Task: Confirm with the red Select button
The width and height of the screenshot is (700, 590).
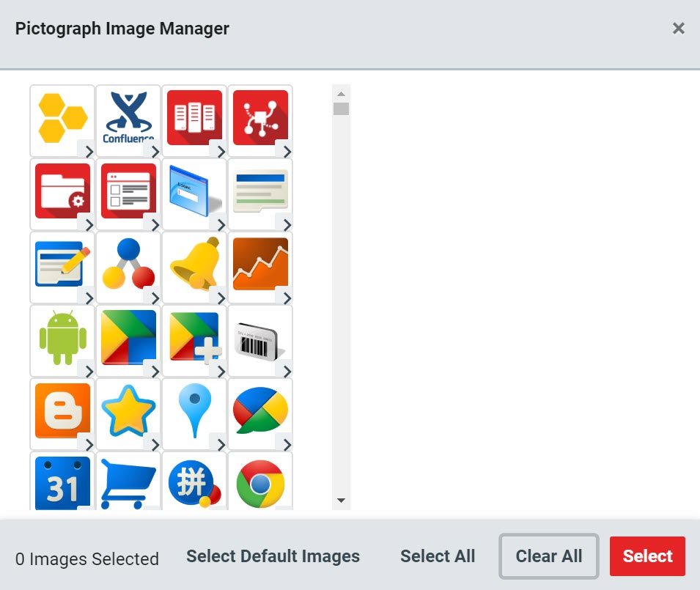Action: tap(647, 556)
